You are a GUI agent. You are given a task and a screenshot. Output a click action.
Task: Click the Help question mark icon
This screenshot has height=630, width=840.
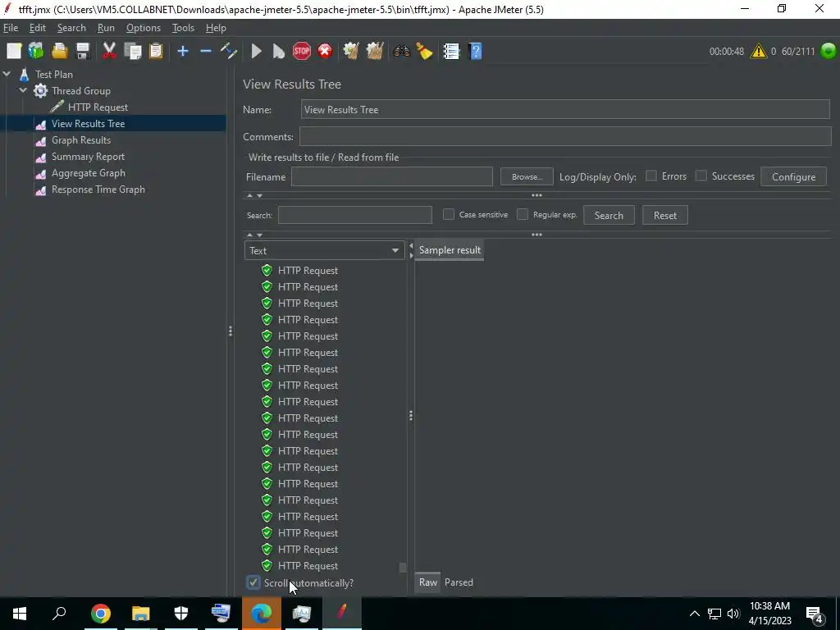(475, 52)
